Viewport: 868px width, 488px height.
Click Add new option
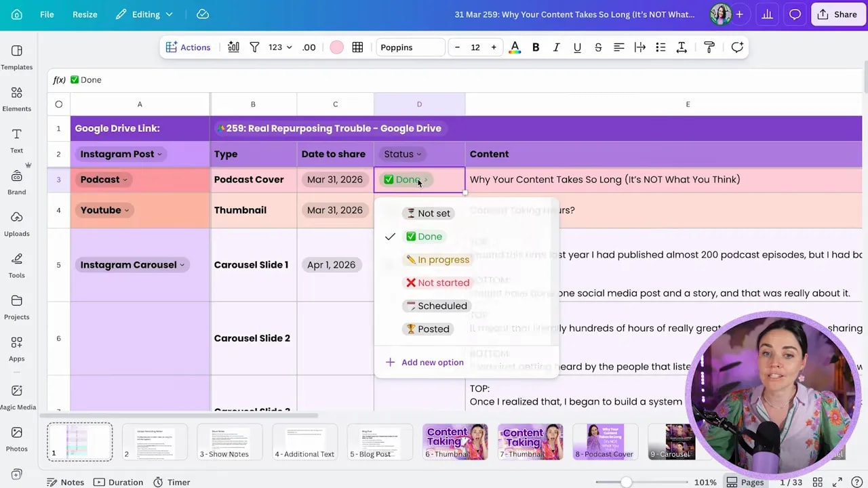click(425, 363)
